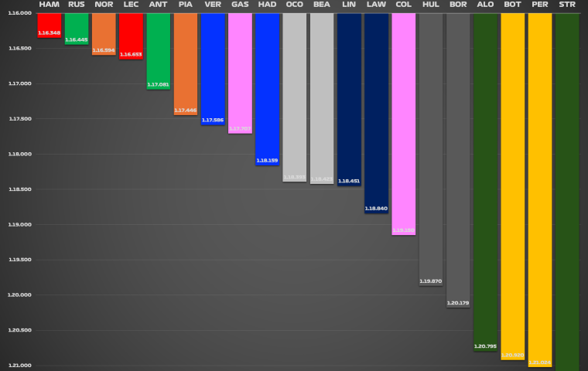Select the pink GAS bar
Screen dimensions: 588x371
click(240, 70)
